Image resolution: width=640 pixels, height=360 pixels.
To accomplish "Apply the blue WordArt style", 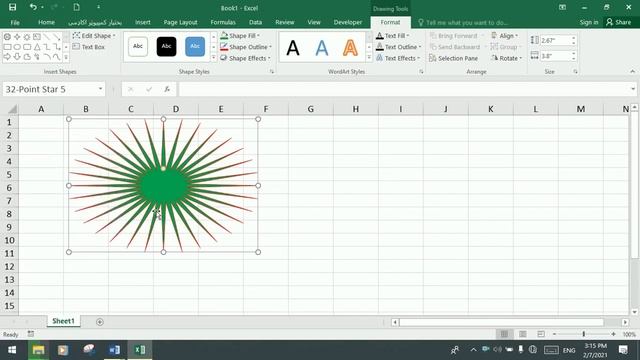I will (x=322, y=48).
